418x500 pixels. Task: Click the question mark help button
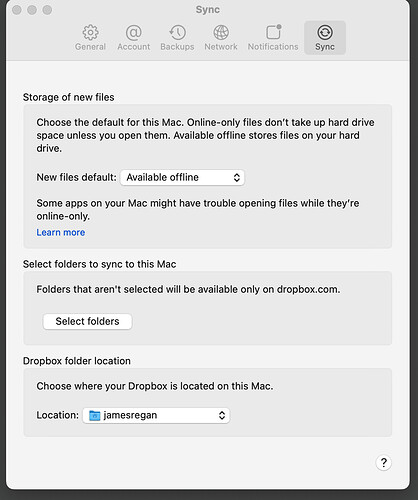click(x=384, y=463)
